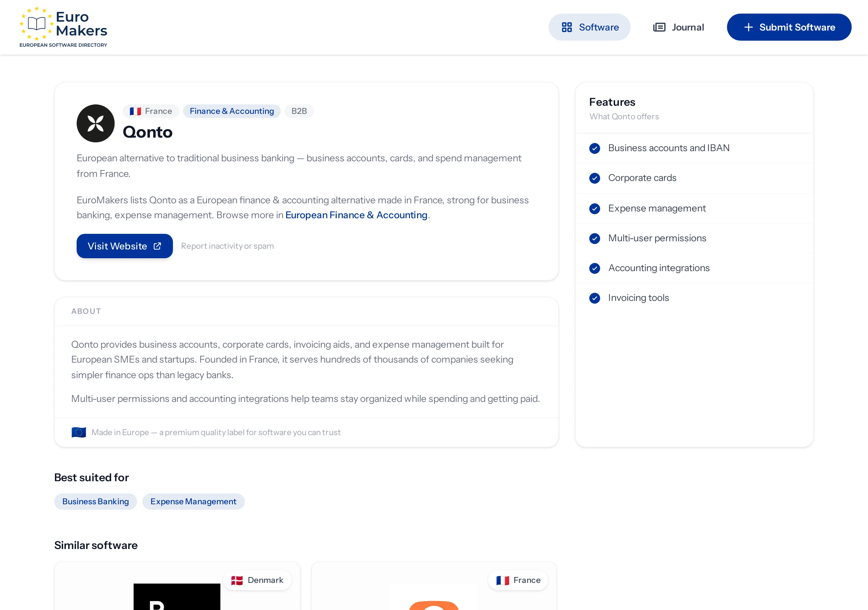
Task: Click the Similar software heading
Action: pos(96,545)
